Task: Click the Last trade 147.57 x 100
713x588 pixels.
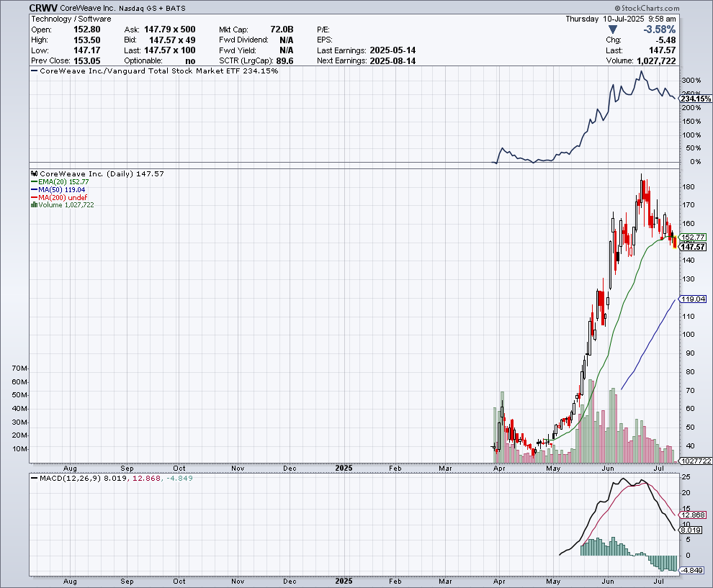Action: (x=170, y=50)
